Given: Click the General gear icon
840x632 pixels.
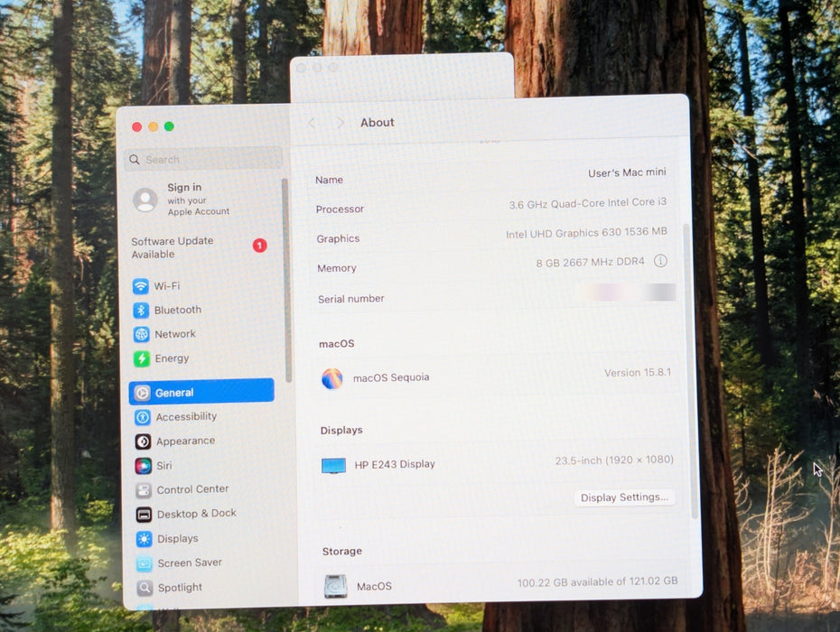Looking at the screenshot, I should (x=142, y=393).
